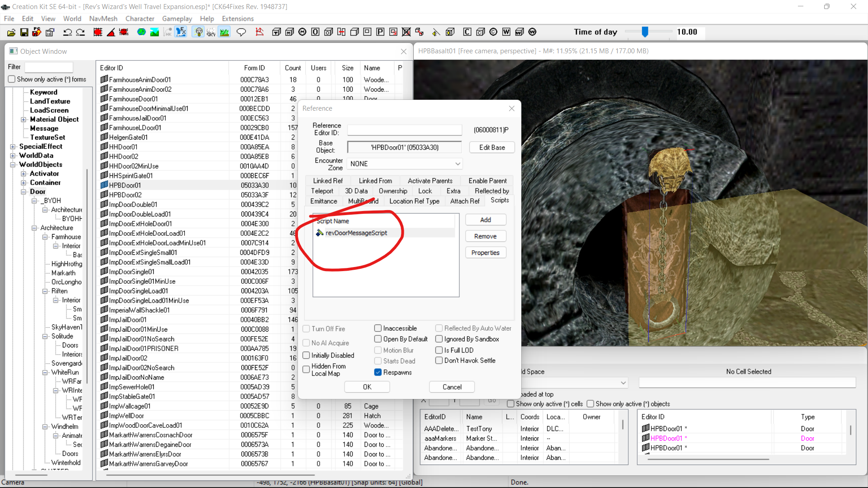Screen dimensions: 868x488
Task: Open the speech bubble dialogue icon
Action: coord(241,32)
